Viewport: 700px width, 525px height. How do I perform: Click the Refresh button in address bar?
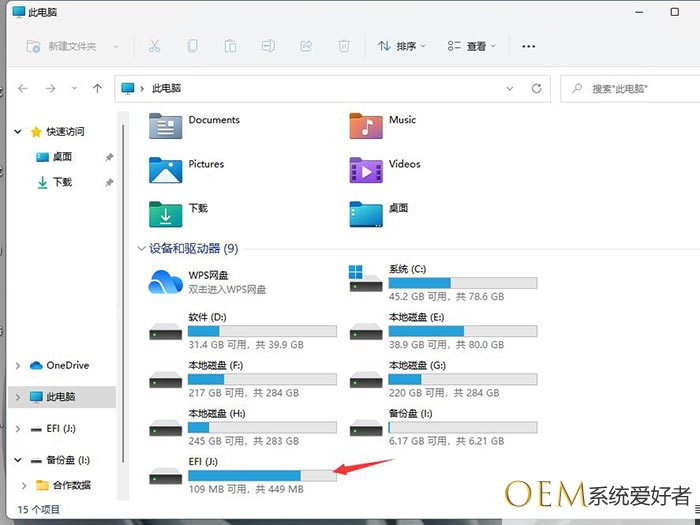(537, 88)
